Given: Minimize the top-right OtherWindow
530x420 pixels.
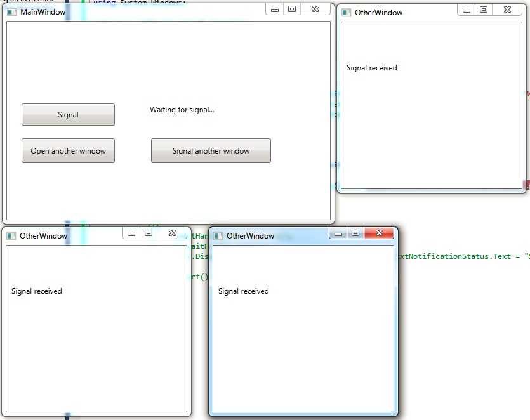Looking at the screenshot, I should click(466, 10).
